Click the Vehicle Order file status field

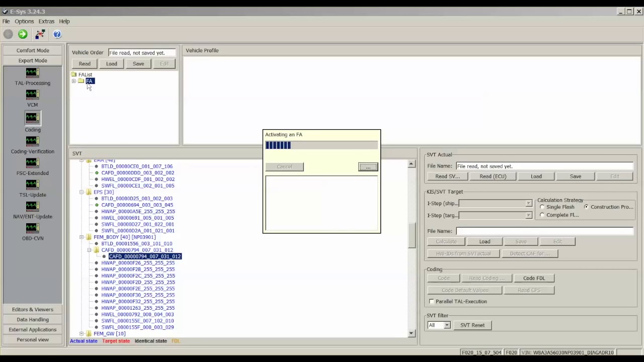142,53
